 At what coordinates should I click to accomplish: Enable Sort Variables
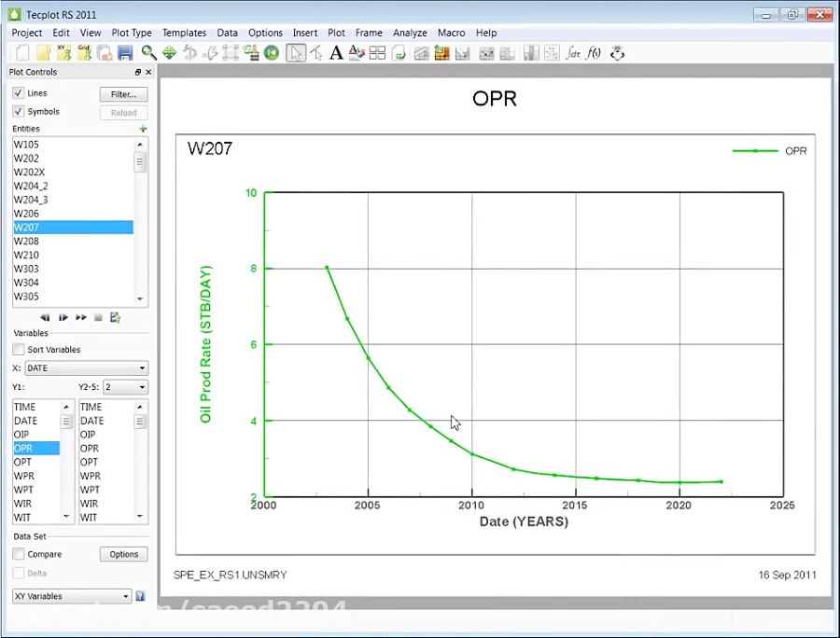click(x=18, y=349)
